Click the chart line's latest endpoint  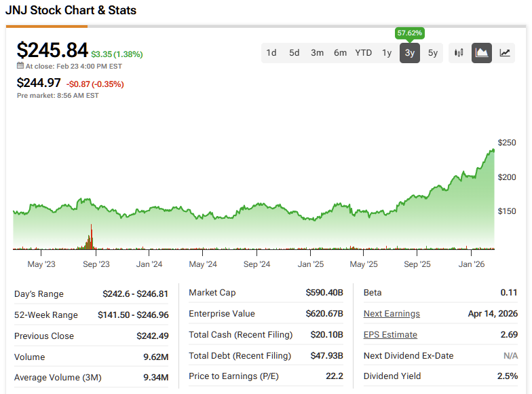(493, 149)
